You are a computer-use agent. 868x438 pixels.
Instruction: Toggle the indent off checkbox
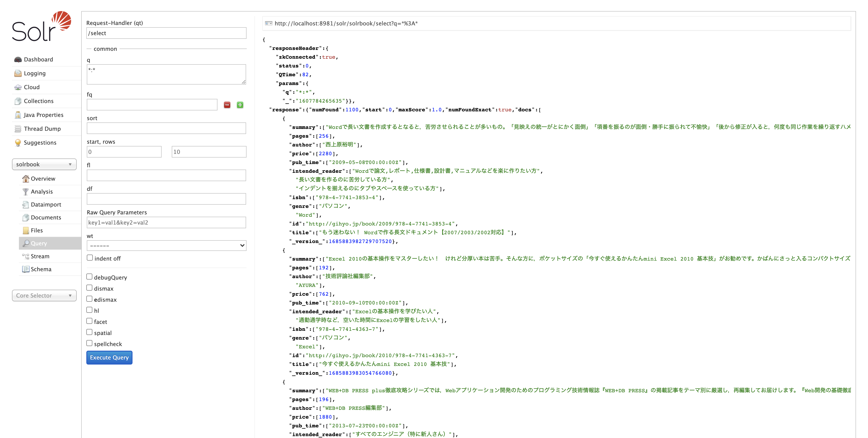tap(90, 258)
